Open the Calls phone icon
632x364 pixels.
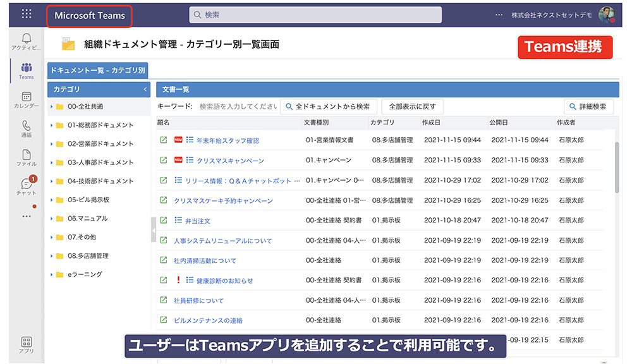27,125
